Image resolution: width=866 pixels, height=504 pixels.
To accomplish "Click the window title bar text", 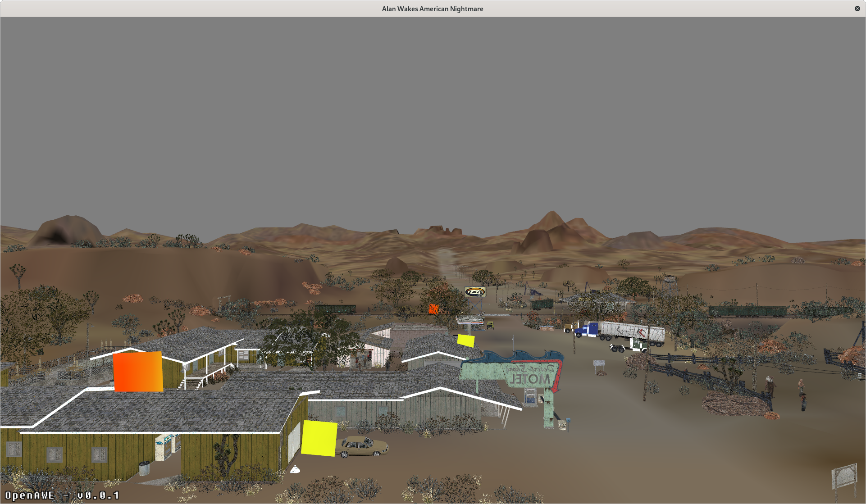I will (x=433, y=9).
